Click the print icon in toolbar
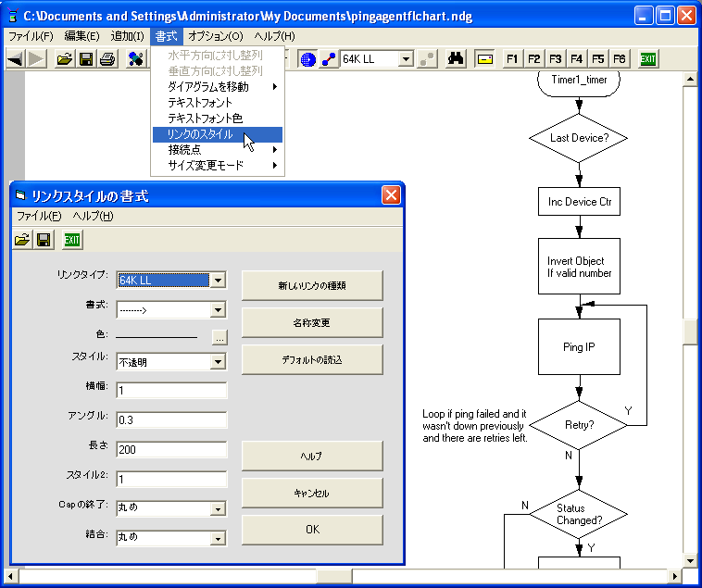Image resolution: width=702 pixels, height=588 pixels. 107,58
